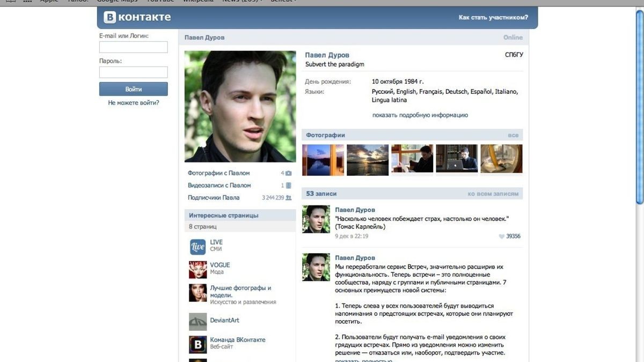Click inside the E-mail или Логин field
644x362 pixels.
133,47
